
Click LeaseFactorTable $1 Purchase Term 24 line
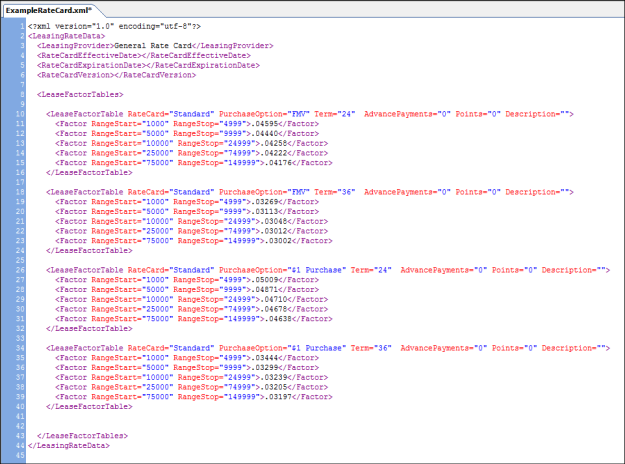(x=328, y=270)
